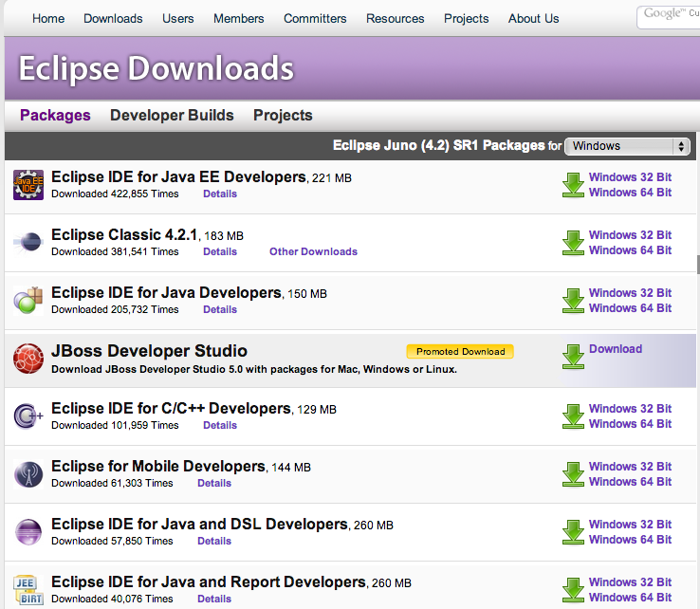Download Eclipse Classic Windows 32 Bit
The height and width of the screenshot is (609, 700).
coord(631,235)
